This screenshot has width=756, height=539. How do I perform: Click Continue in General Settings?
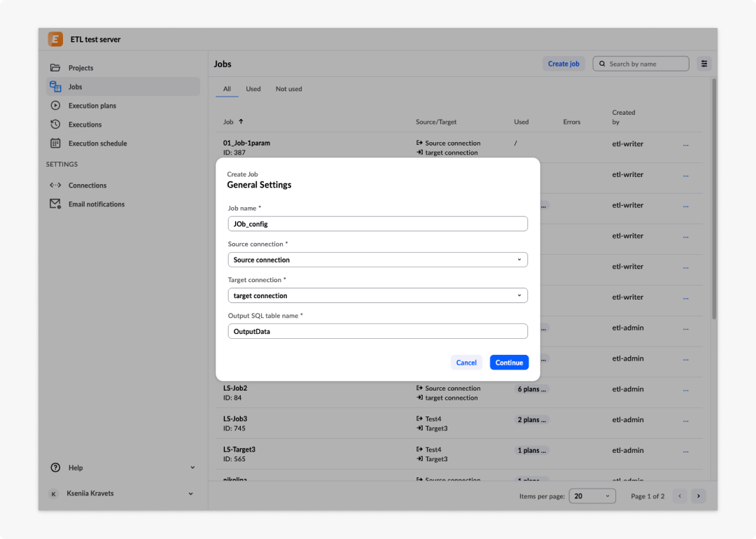click(509, 363)
